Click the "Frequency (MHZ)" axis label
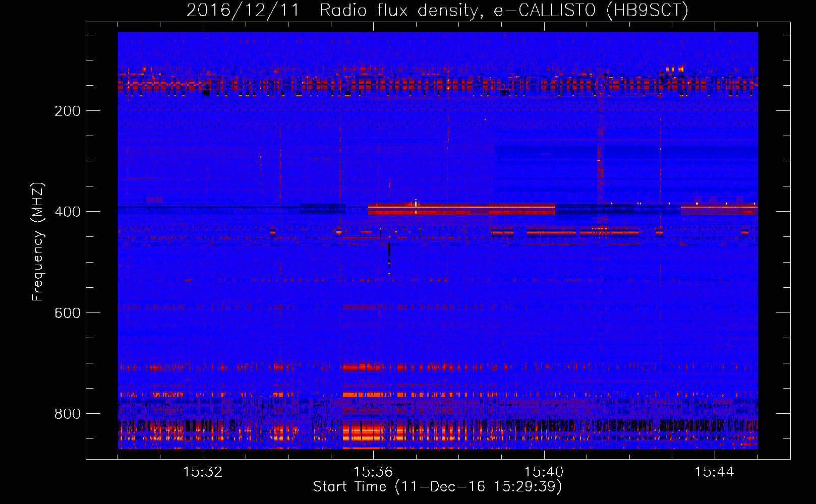 (38, 242)
